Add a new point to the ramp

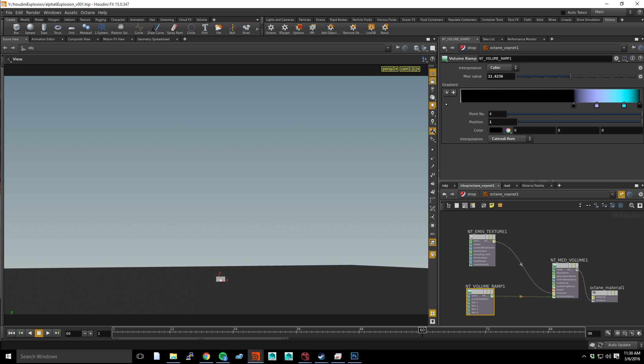click(453, 93)
